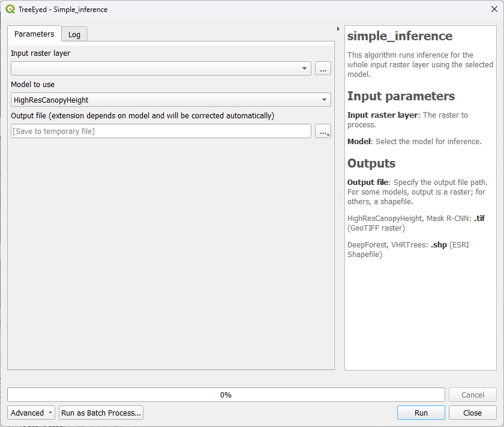Select the Parameters tab
Viewport: 504px width, 427px height.
coord(34,34)
